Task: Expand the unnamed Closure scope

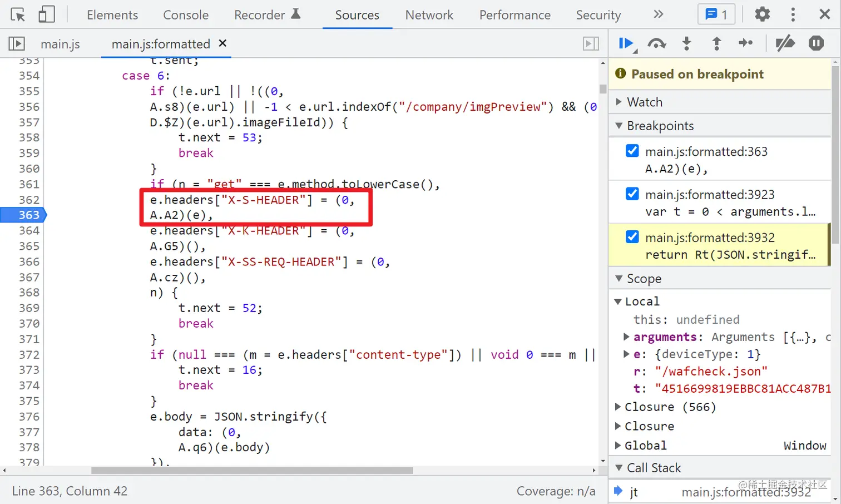Action: (618, 426)
